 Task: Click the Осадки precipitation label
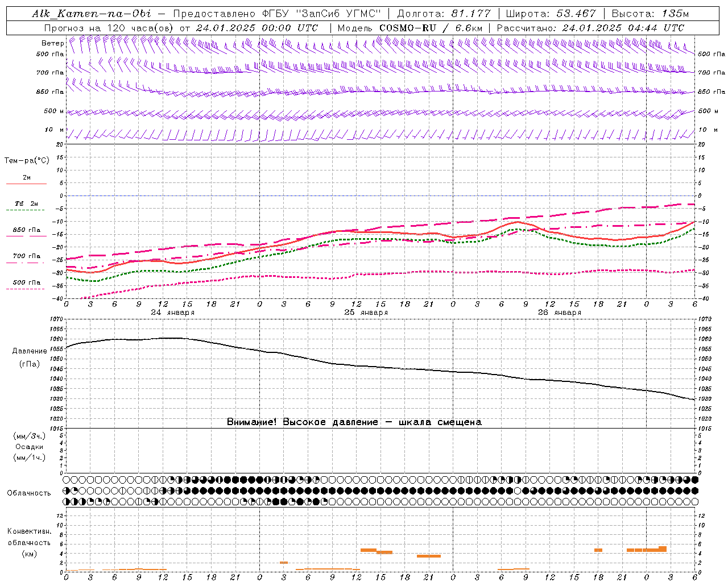point(30,447)
